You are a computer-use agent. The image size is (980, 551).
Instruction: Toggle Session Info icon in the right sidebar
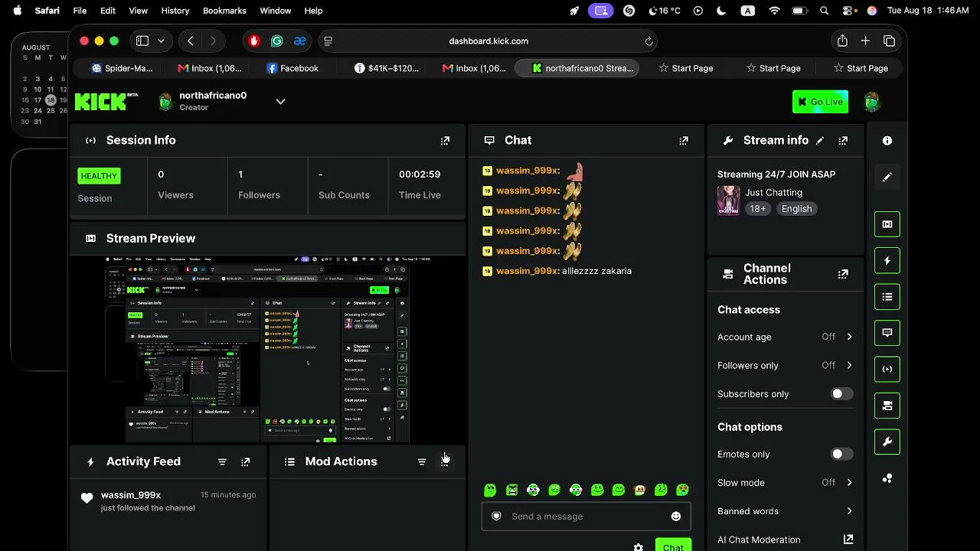pos(887,369)
